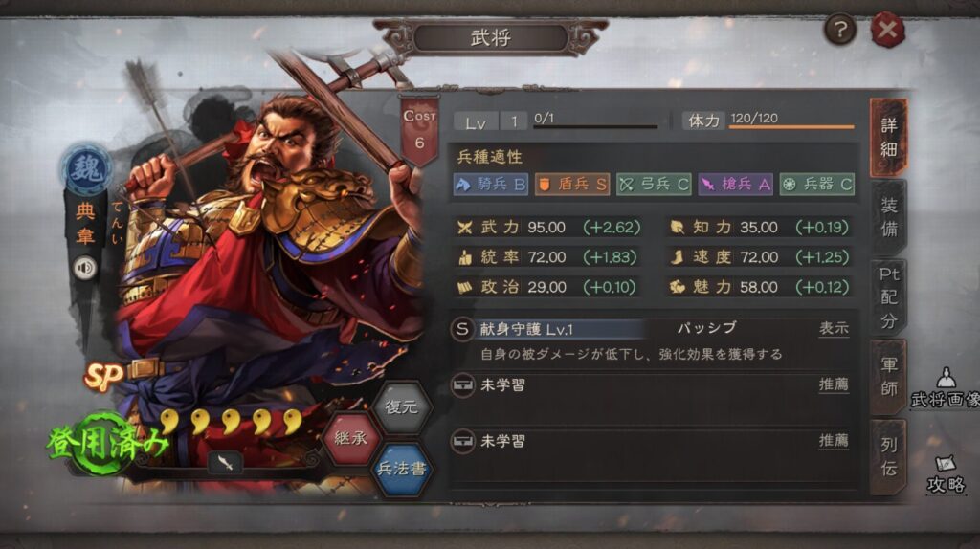
Task: Click the 復元 hexagon button
Action: pos(401,407)
